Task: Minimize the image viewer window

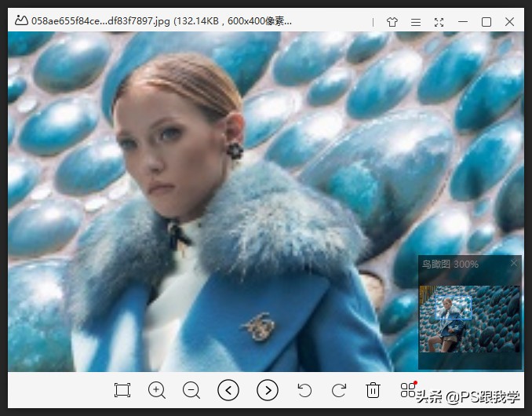Action: [x=463, y=22]
